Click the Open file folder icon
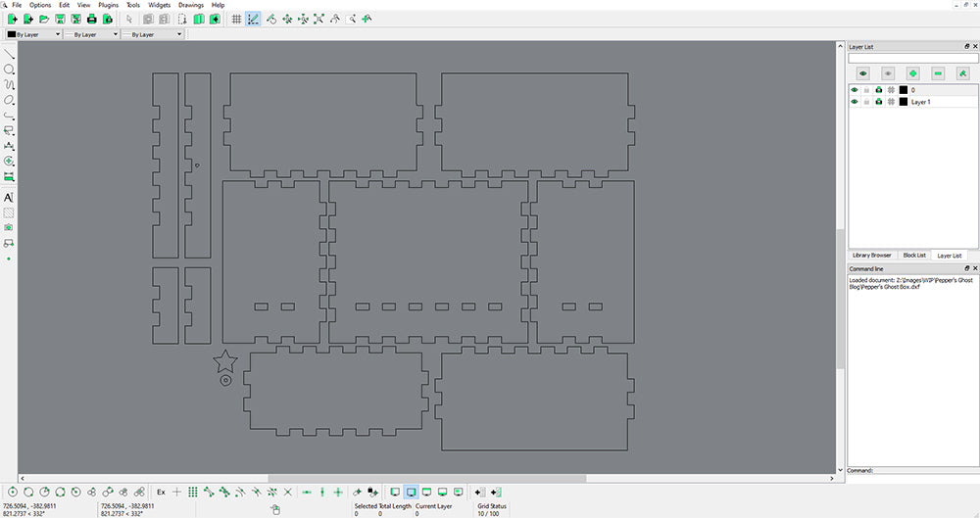The width and height of the screenshot is (980, 518). point(44,19)
